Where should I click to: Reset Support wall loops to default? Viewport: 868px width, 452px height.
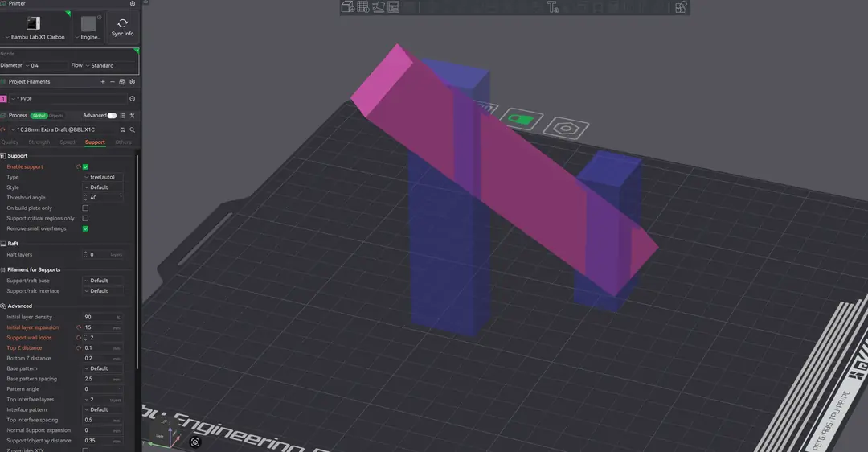click(79, 338)
